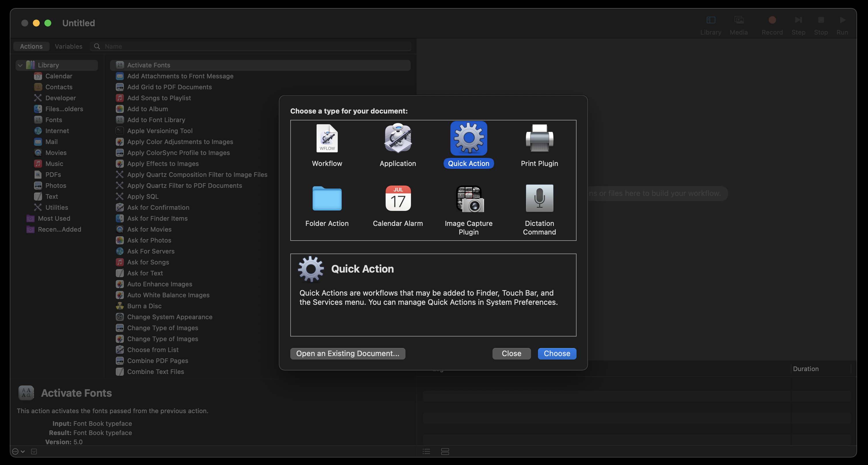Switch to the Variables tab
The image size is (868, 465).
pyautogui.click(x=68, y=46)
